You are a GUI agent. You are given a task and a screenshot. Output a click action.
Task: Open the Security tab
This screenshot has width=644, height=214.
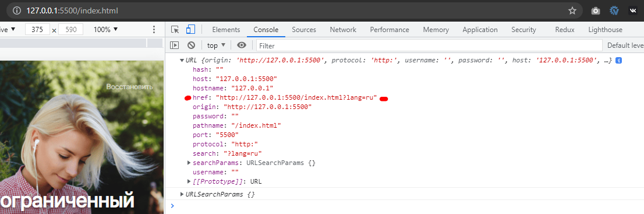pos(523,30)
